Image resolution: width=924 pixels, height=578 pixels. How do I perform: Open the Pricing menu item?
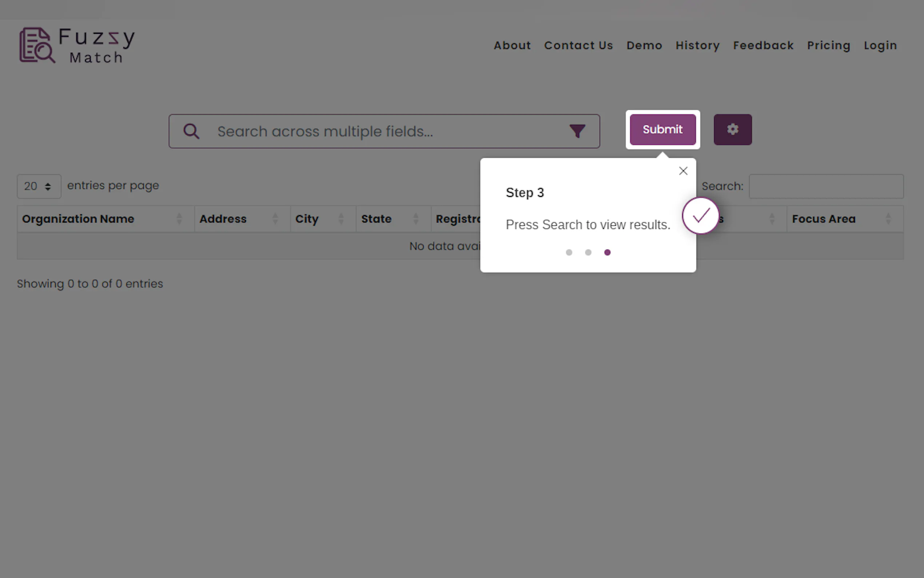pyautogui.click(x=828, y=45)
